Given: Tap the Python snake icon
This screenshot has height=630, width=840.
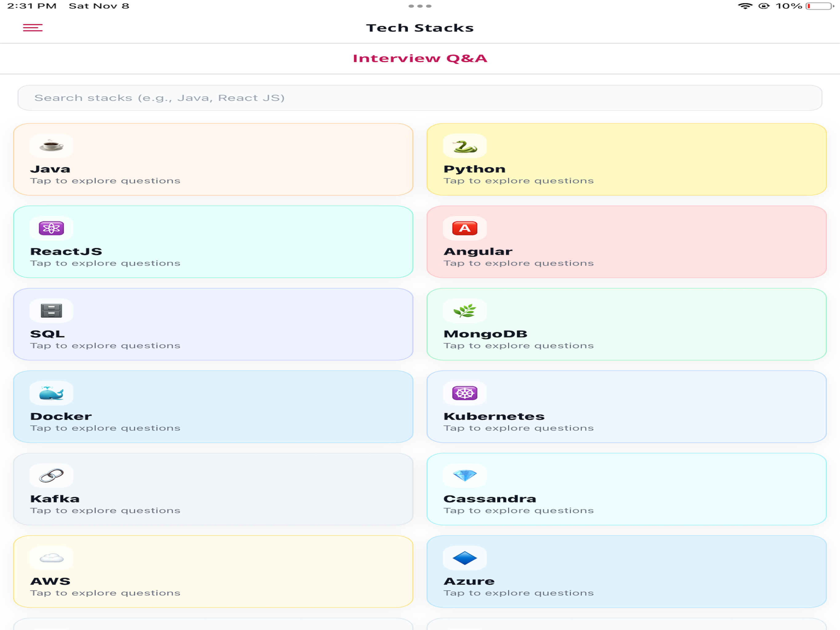Looking at the screenshot, I should (x=465, y=146).
